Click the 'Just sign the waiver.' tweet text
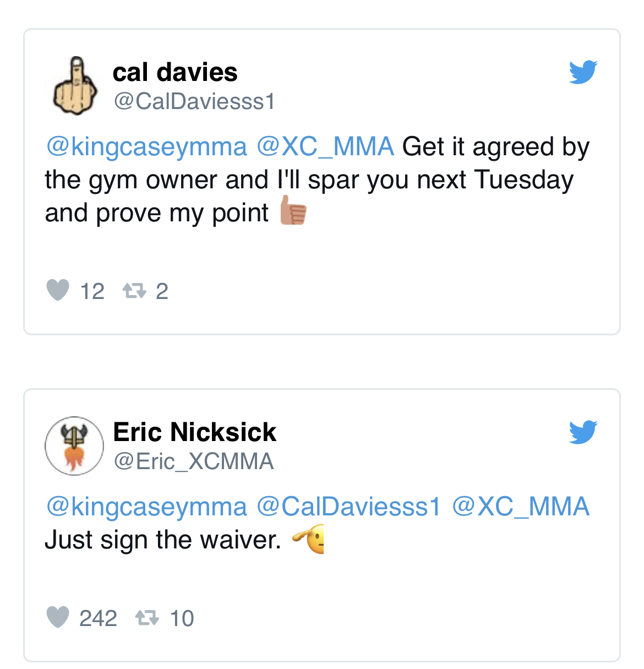 click(163, 540)
